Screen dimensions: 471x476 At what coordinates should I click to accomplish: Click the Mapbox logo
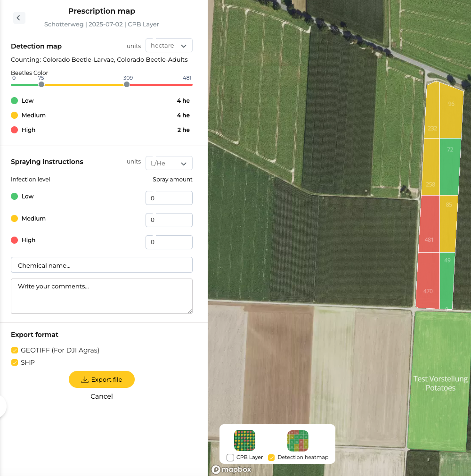pyautogui.click(x=231, y=469)
